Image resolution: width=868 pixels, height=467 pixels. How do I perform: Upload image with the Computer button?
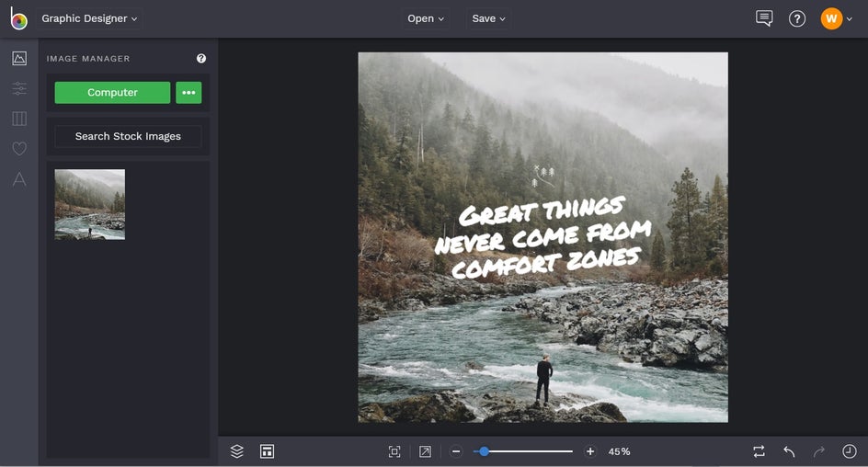click(x=112, y=93)
